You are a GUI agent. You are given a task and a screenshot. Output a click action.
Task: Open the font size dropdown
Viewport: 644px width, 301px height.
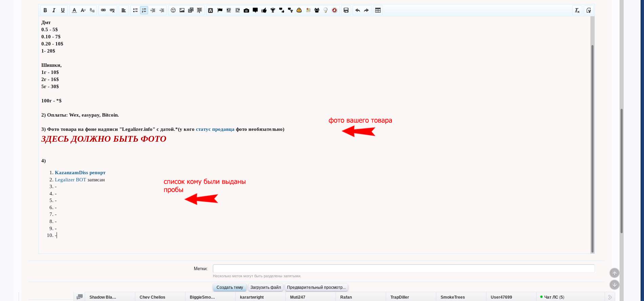tap(83, 10)
